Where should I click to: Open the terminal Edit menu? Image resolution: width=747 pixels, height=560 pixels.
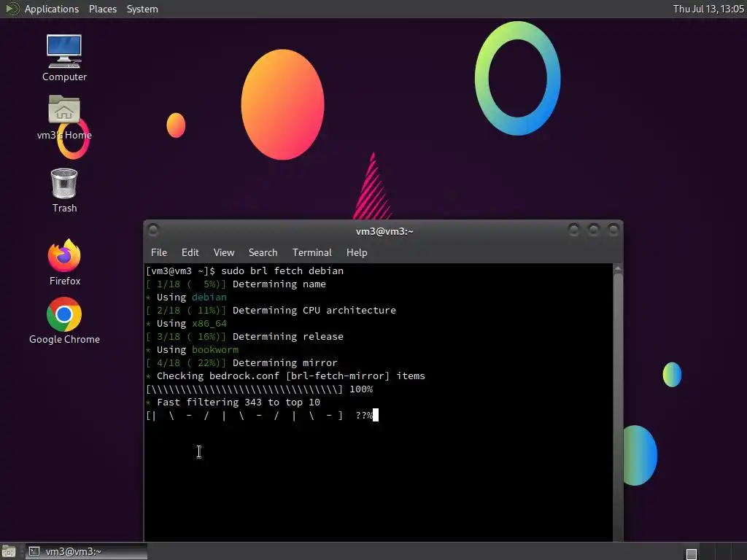[190, 252]
